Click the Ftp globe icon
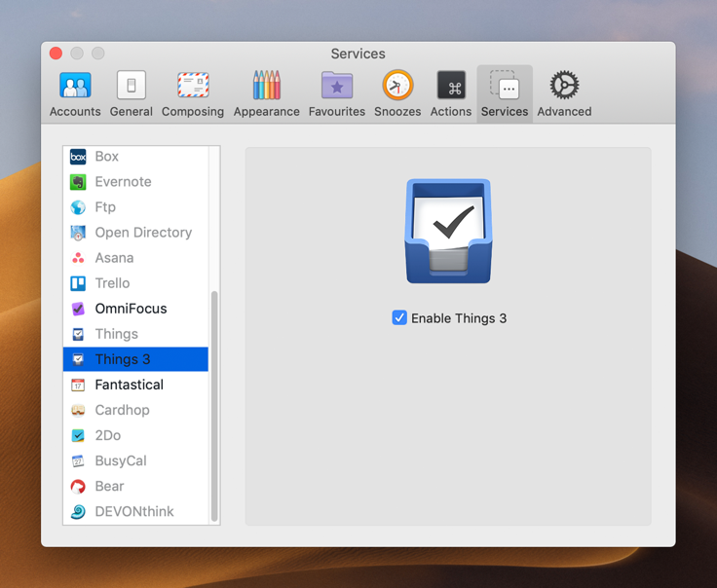Viewport: 717px width, 588px height. (78, 207)
